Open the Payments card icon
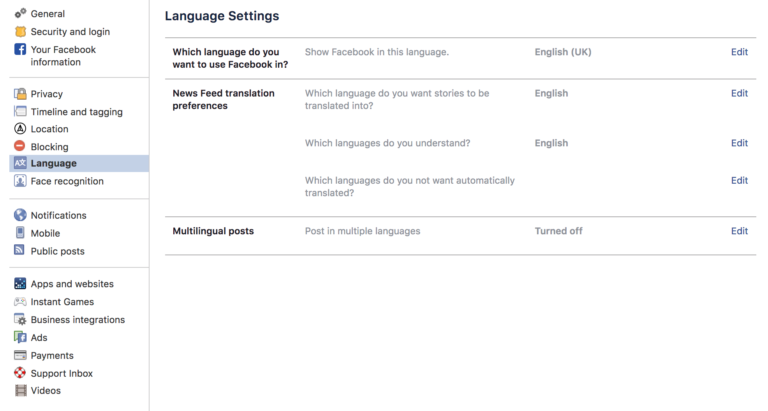 (x=20, y=355)
